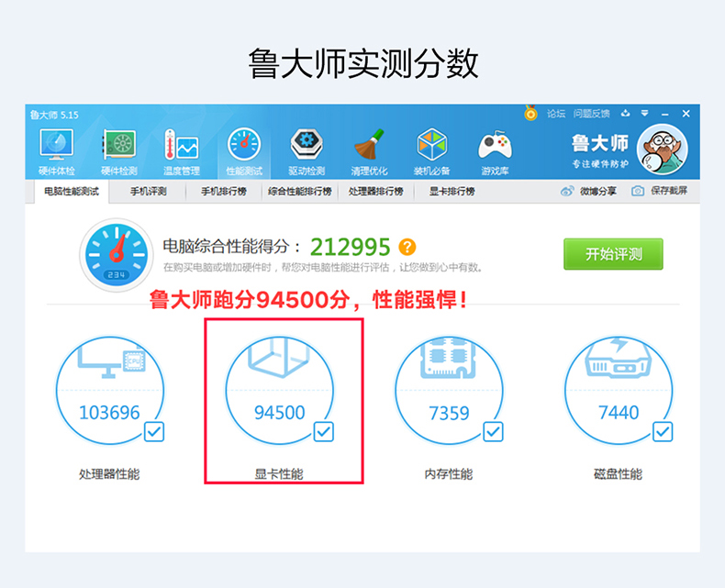Click the green 开始评测 button
725x588 pixels.
pos(613,254)
